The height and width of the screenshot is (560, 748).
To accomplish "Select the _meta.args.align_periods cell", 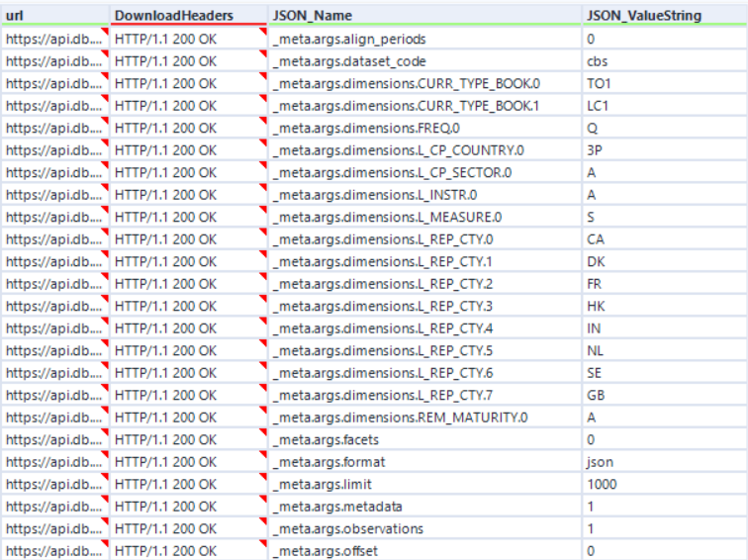I will click(x=424, y=39).
